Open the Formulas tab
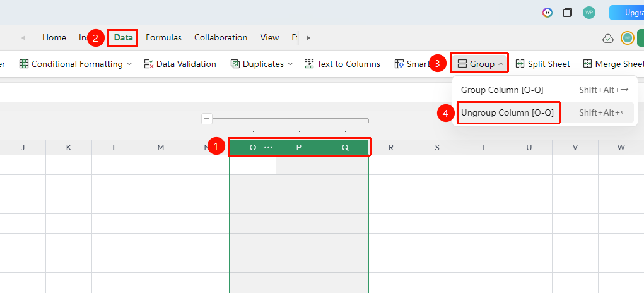Screen dimensions: 644x293 pyautogui.click(x=163, y=38)
